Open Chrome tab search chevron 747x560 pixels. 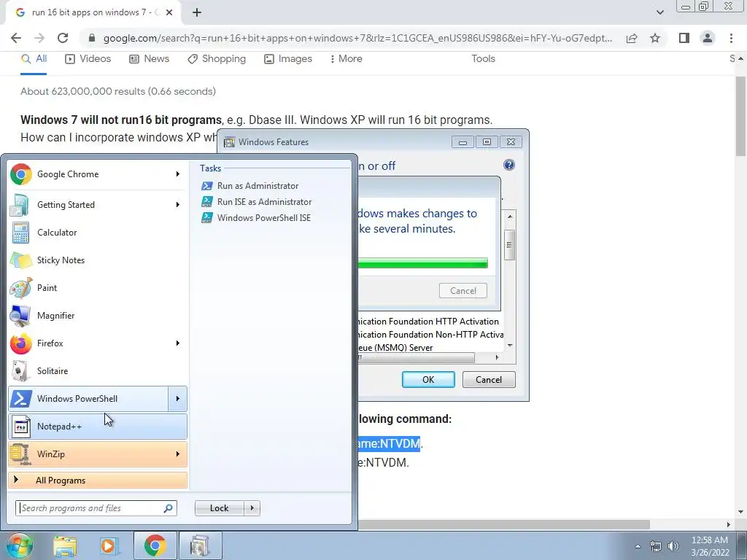pyautogui.click(x=659, y=12)
